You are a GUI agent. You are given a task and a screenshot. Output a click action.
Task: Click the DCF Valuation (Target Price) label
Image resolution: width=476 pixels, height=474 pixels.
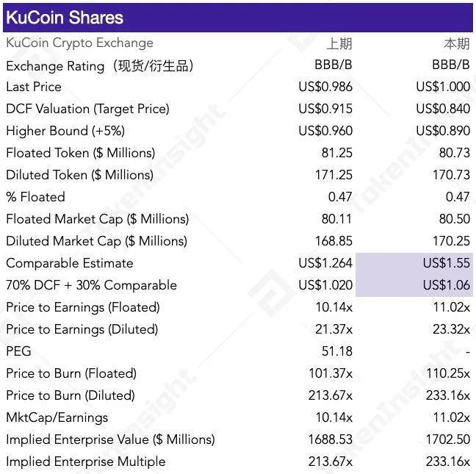point(87,109)
